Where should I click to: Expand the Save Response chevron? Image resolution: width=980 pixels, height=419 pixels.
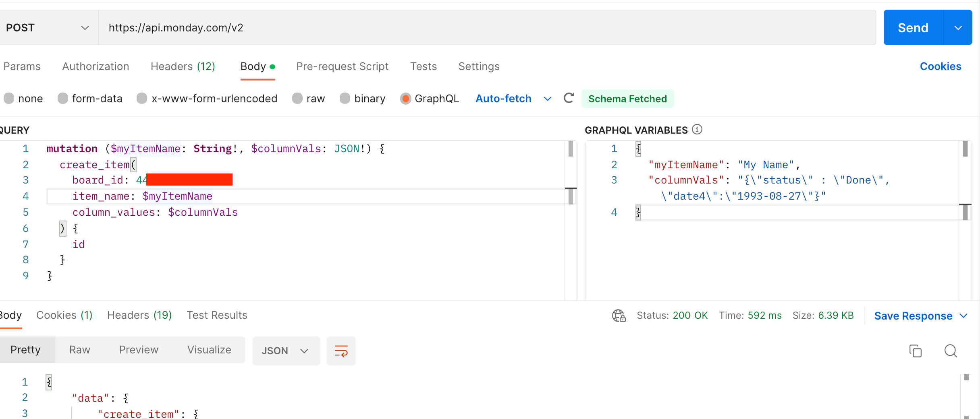(963, 316)
